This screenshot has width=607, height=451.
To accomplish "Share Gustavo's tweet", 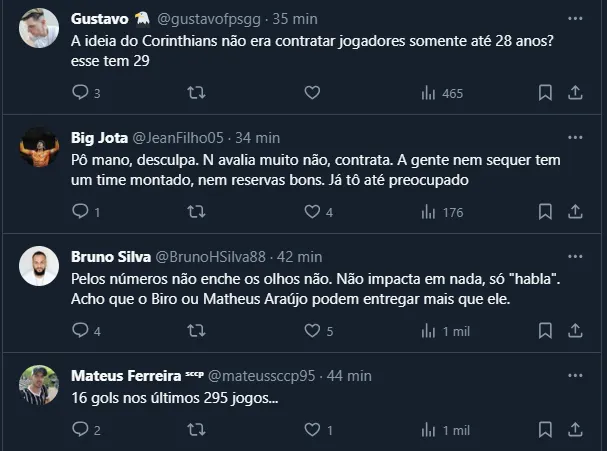I will [575, 92].
